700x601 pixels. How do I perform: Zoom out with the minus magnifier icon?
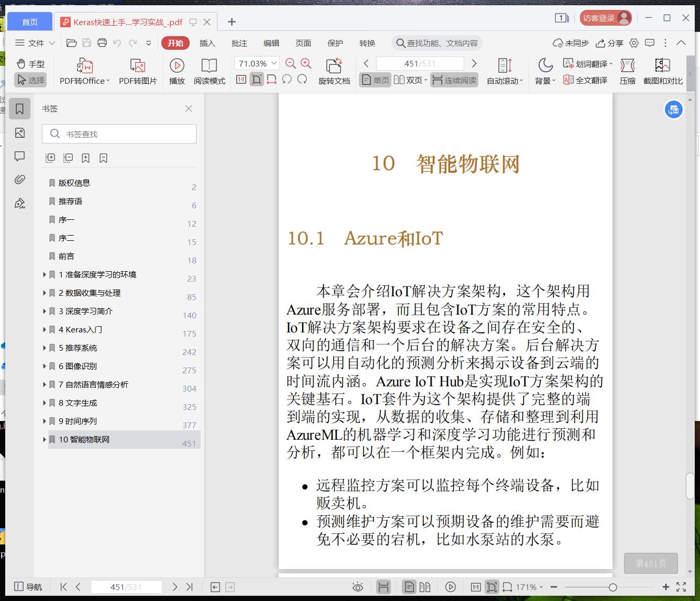(x=291, y=63)
